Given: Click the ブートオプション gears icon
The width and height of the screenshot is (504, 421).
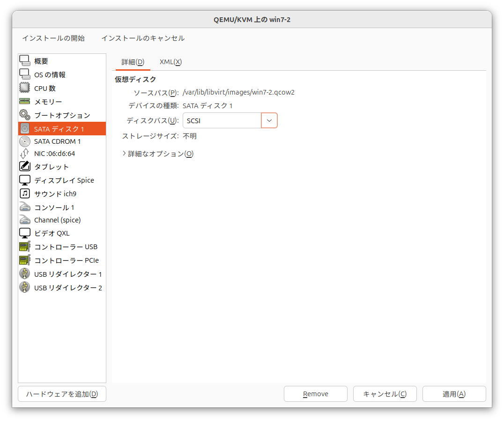Looking at the screenshot, I should pos(25,115).
